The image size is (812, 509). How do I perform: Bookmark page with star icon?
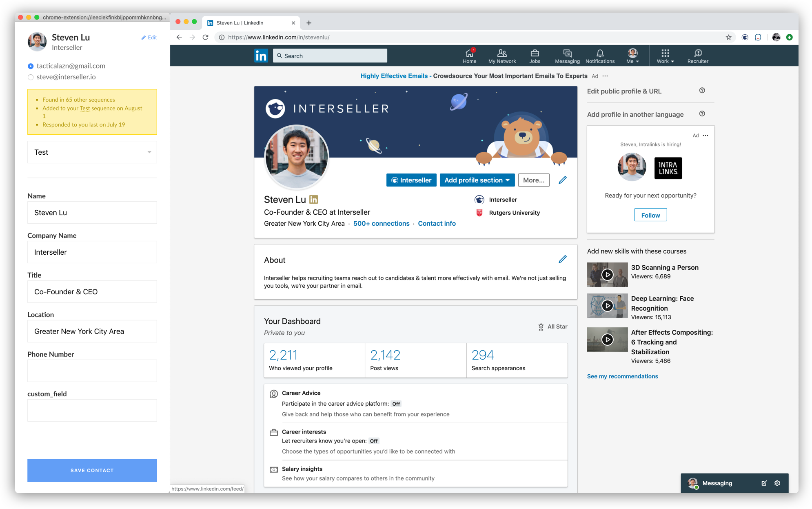(x=728, y=37)
